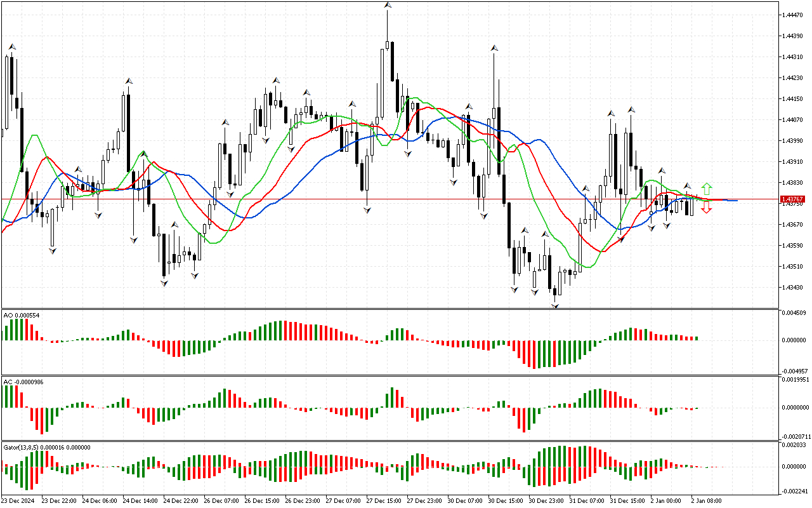Click the 1.44390 price axis label
The height and width of the screenshot is (508, 812).
794,36
